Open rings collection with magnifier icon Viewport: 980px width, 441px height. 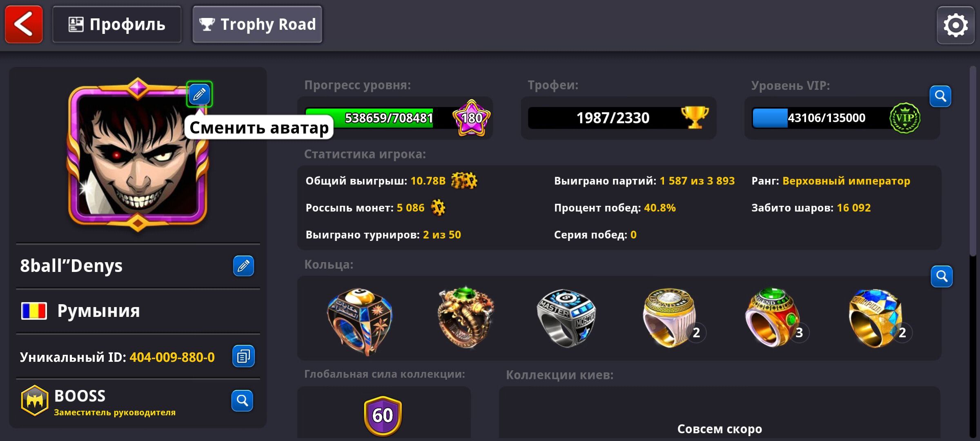[x=942, y=276]
